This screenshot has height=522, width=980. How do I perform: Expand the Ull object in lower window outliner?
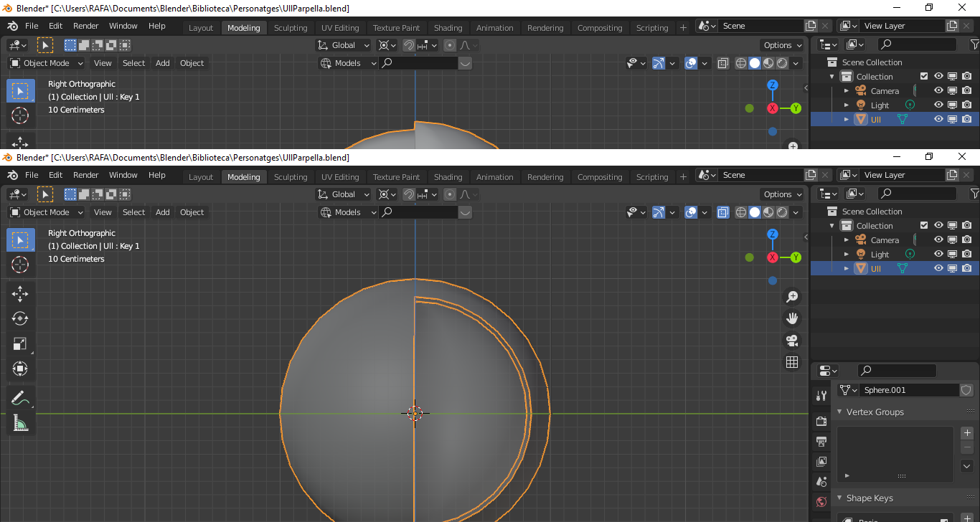point(847,268)
